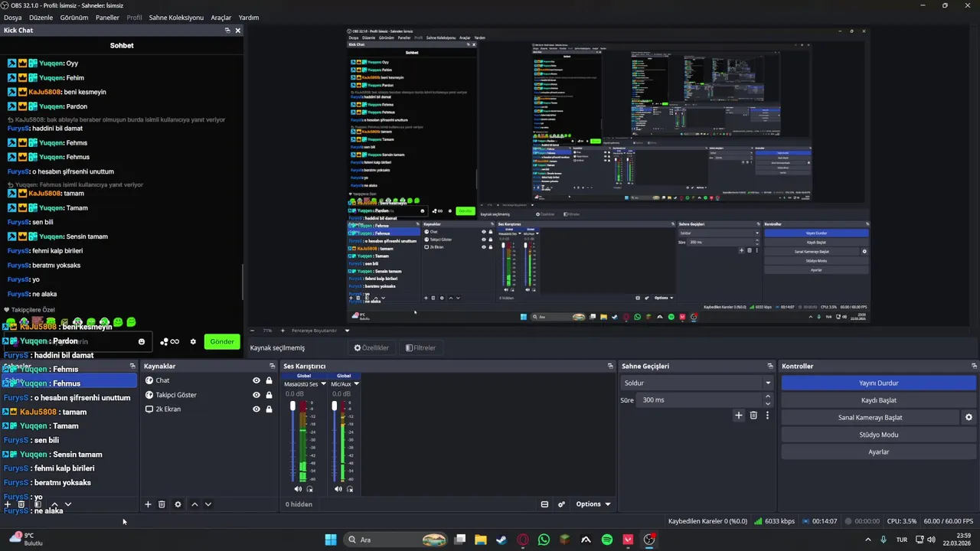Open chat settings gear beside Gönder
Viewport: 980px width, 551px height.
pos(193,341)
